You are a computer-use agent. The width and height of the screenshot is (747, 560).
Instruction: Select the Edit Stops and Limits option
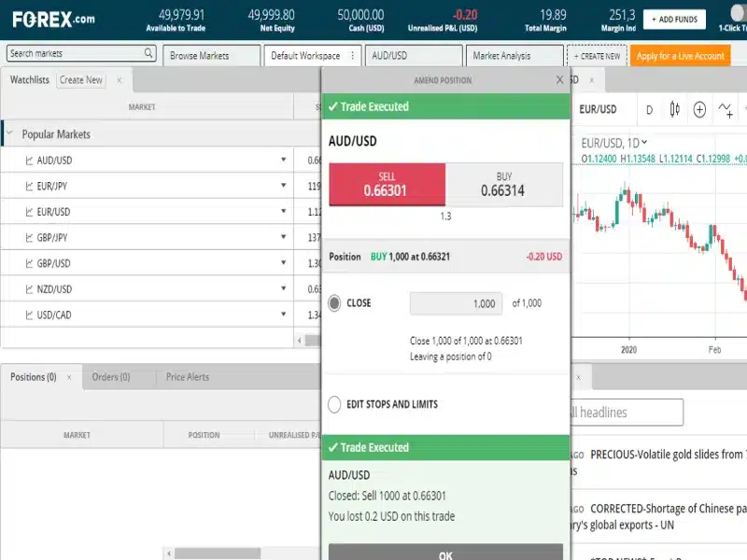click(334, 404)
